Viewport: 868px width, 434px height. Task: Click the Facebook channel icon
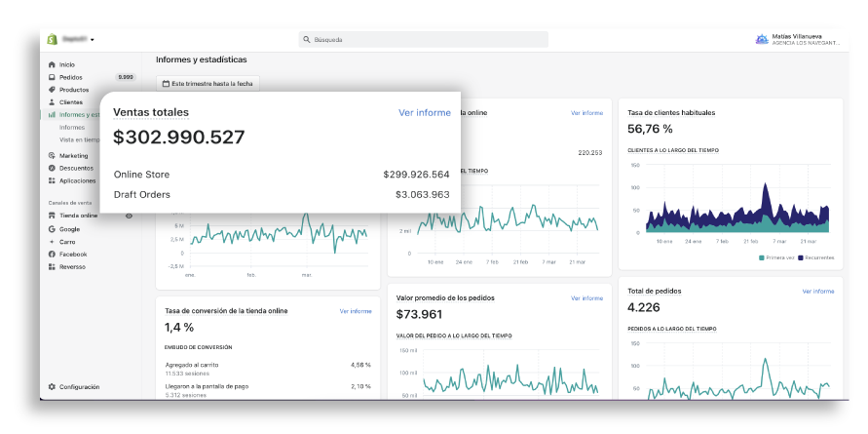point(52,254)
